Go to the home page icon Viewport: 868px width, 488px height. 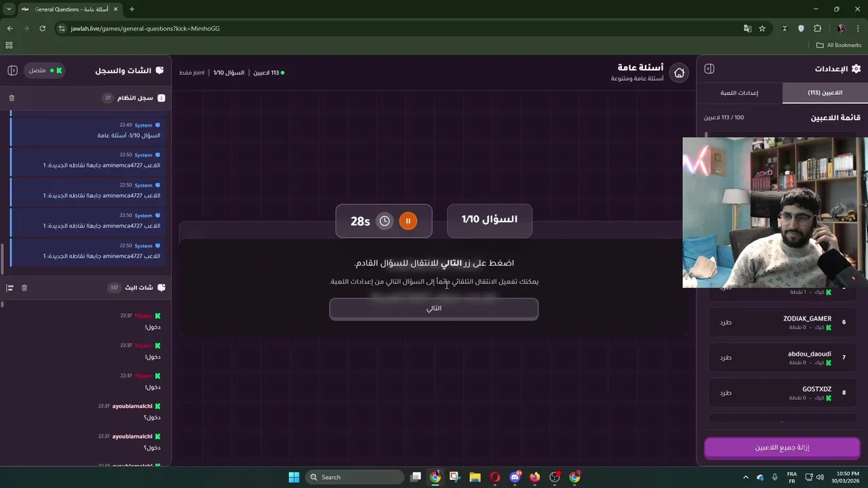pyautogui.click(x=679, y=73)
